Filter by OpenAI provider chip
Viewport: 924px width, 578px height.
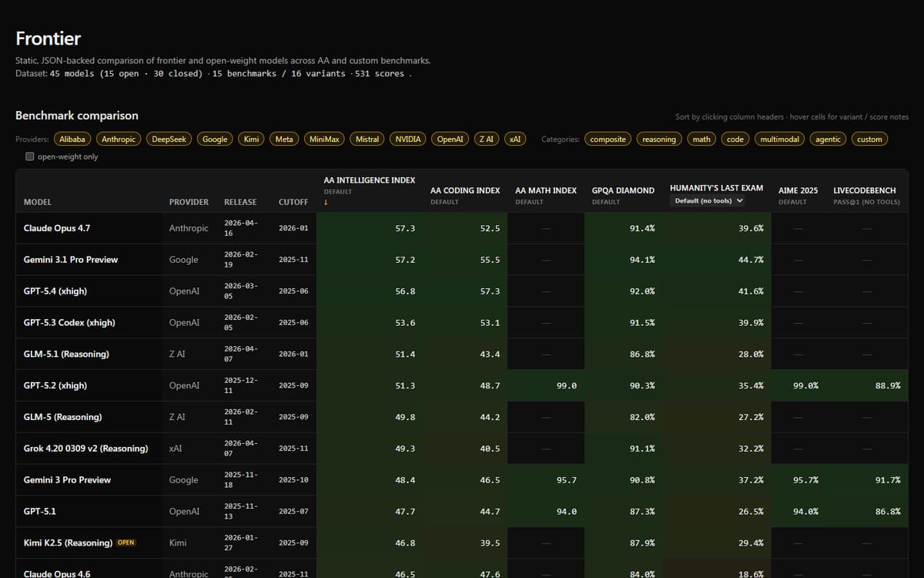(x=450, y=139)
